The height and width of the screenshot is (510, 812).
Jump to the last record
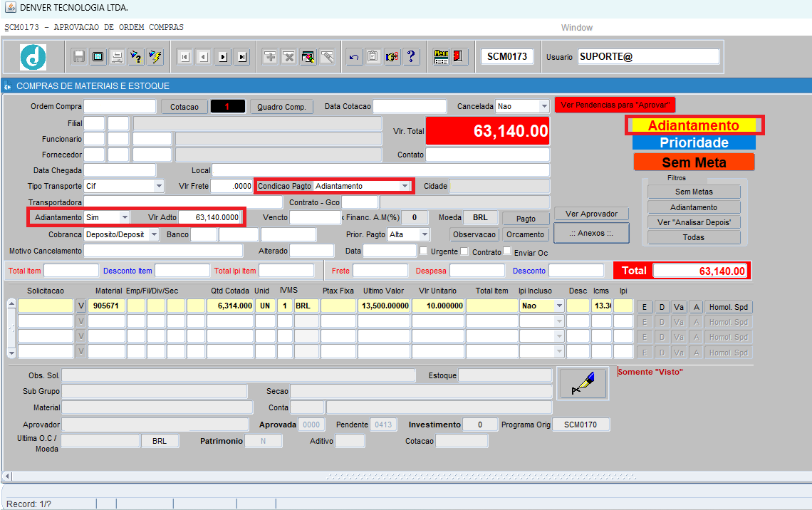click(242, 56)
